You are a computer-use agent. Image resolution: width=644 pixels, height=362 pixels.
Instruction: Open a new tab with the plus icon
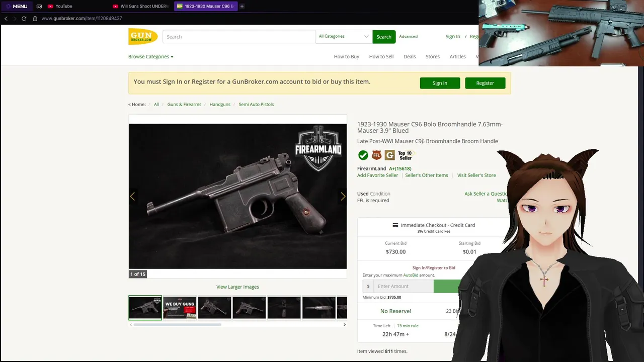242,6
